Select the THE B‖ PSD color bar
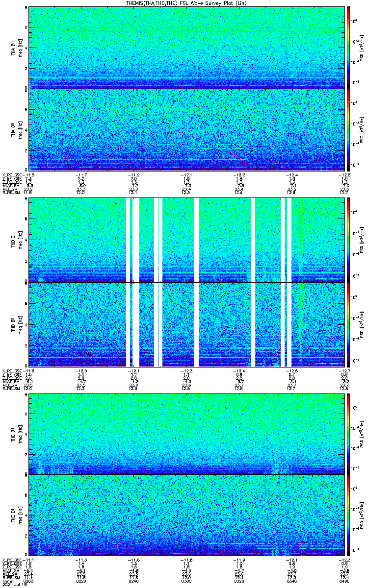 pyautogui.click(x=348, y=515)
